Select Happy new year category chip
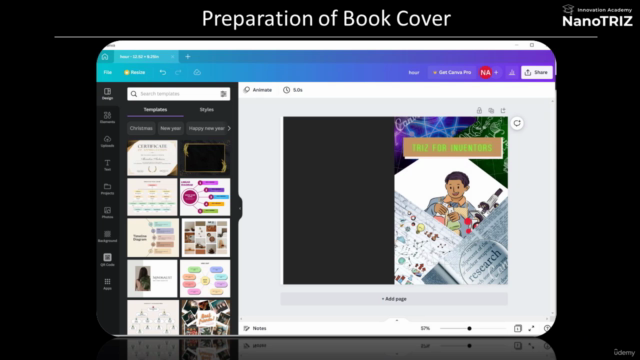 (206, 128)
